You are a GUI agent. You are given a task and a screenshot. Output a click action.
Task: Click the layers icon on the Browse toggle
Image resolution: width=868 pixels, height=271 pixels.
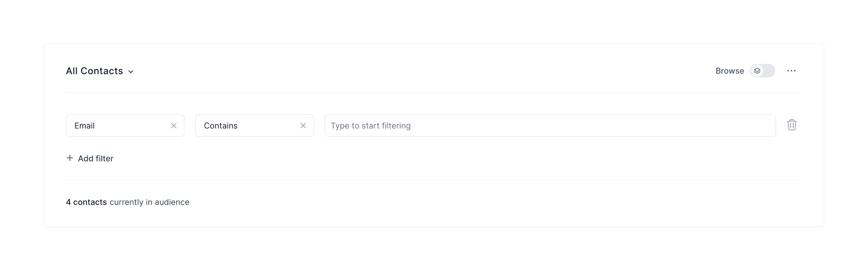[757, 71]
